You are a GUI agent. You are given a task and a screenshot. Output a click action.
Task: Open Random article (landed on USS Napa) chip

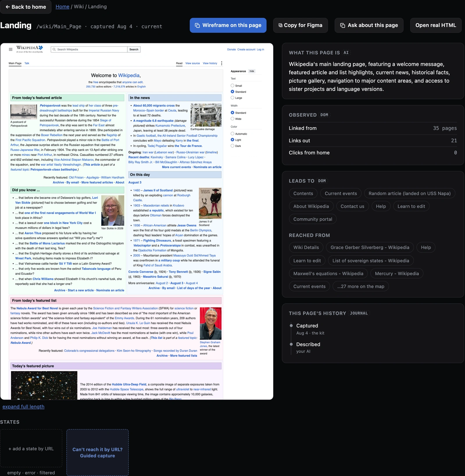pyautogui.click(x=409, y=193)
